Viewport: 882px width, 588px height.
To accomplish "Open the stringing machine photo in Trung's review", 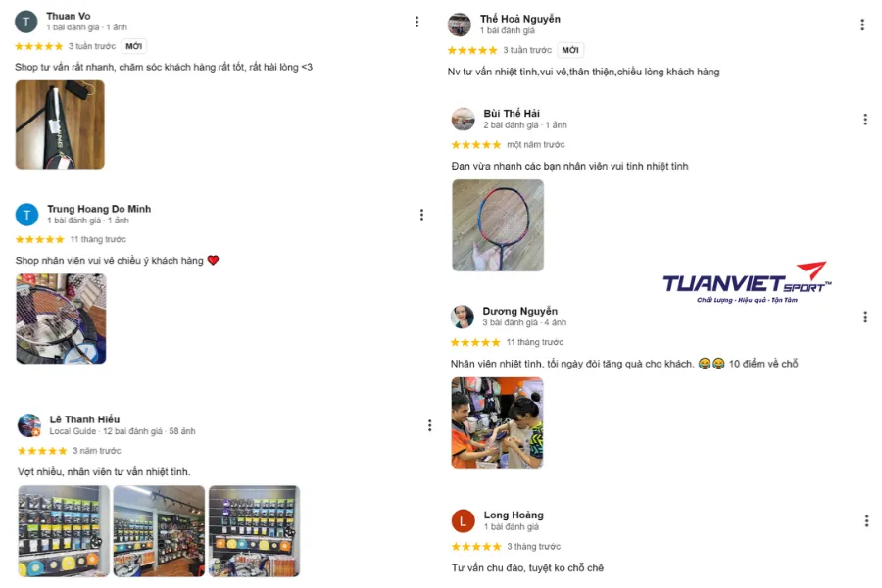I will 61,318.
